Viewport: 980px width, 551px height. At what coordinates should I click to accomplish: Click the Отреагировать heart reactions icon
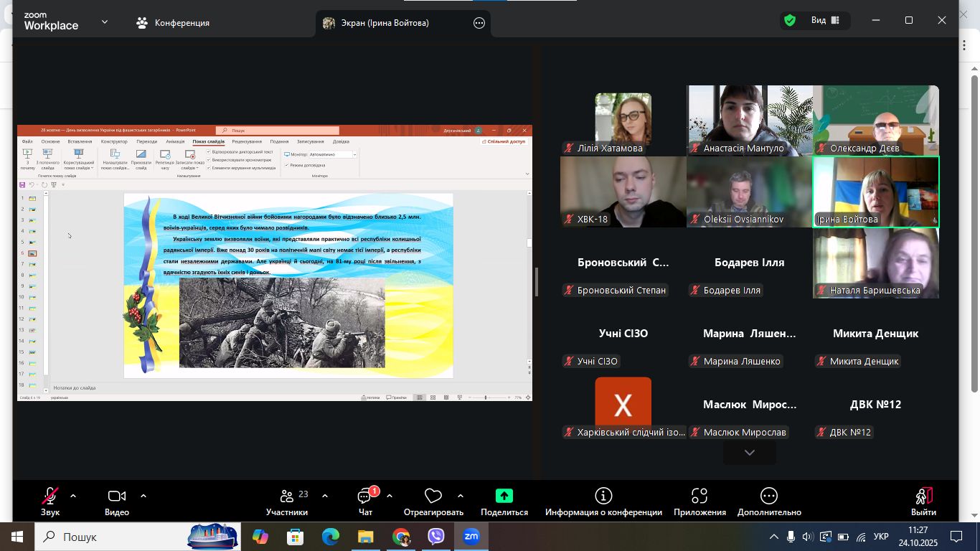click(x=433, y=496)
